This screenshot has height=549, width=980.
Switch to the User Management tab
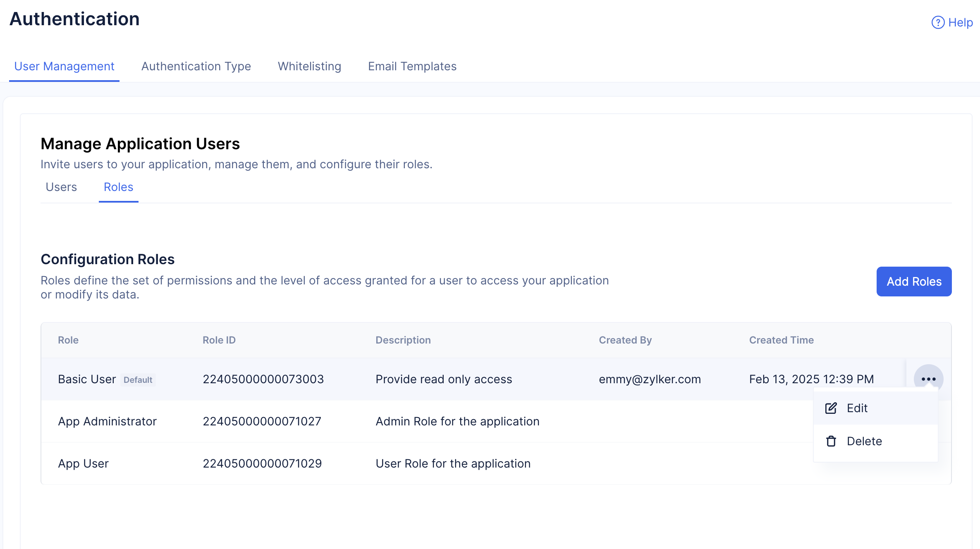[64, 66]
